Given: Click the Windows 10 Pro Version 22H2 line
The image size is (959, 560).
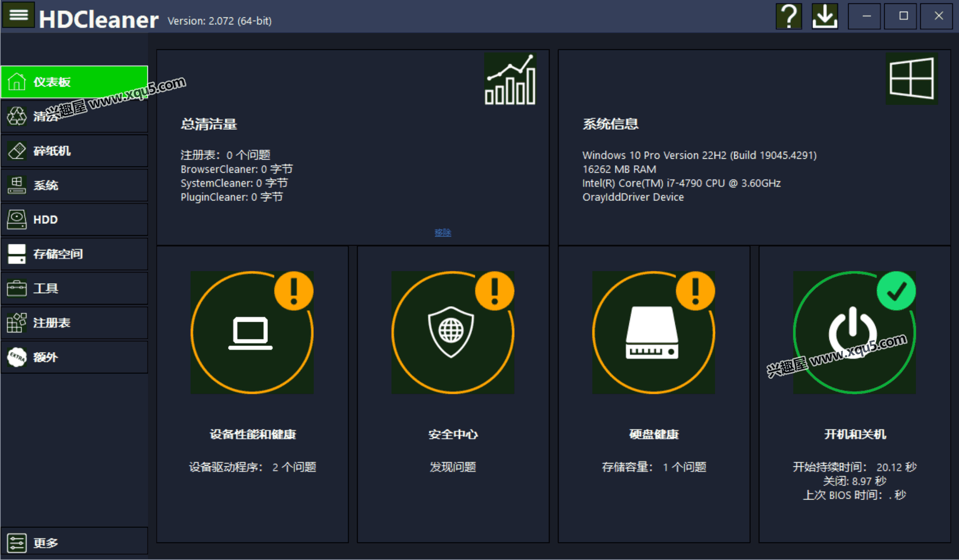Looking at the screenshot, I should pyautogui.click(x=700, y=155).
